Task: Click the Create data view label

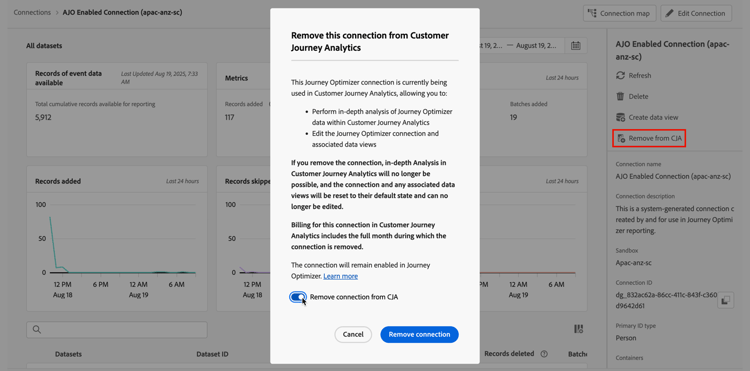Action: 653,117
